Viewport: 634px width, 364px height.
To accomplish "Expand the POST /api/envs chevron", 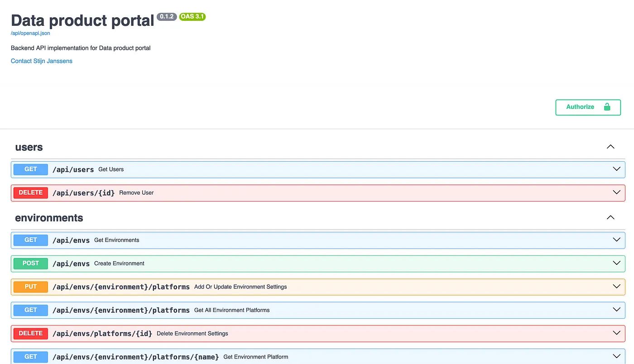I will coord(616,263).
